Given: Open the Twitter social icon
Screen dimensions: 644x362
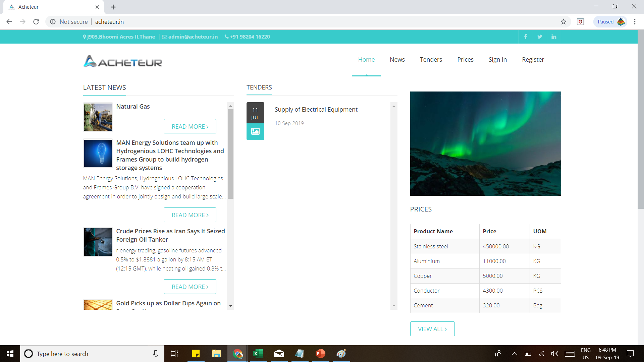Looking at the screenshot, I should click(540, 37).
